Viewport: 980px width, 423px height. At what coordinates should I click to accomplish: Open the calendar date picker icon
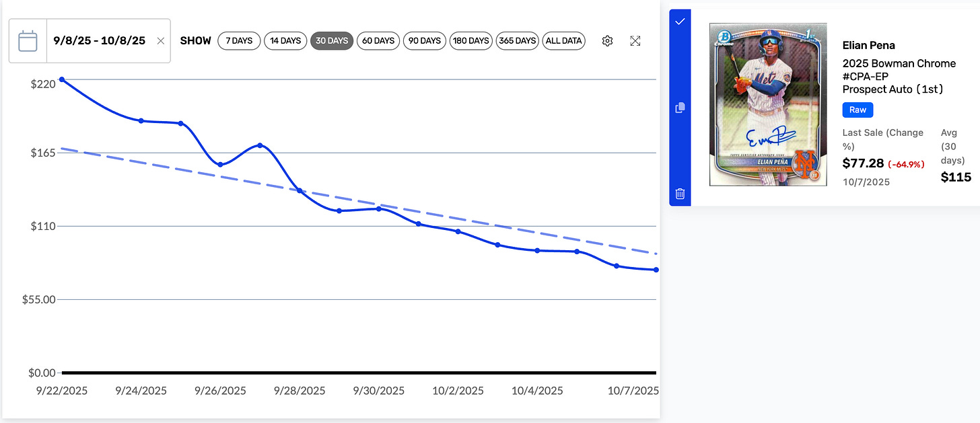pyautogui.click(x=28, y=41)
